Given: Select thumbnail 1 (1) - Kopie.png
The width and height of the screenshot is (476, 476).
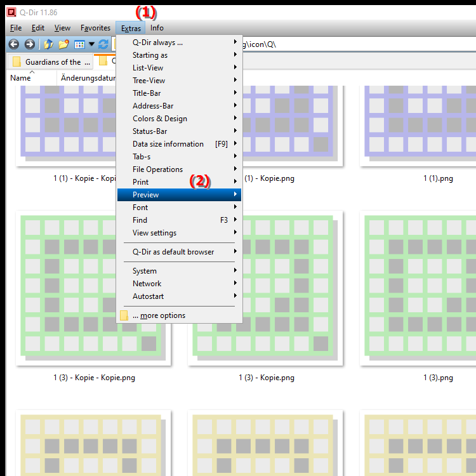Looking at the screenshot, I should tap(293, 126).
